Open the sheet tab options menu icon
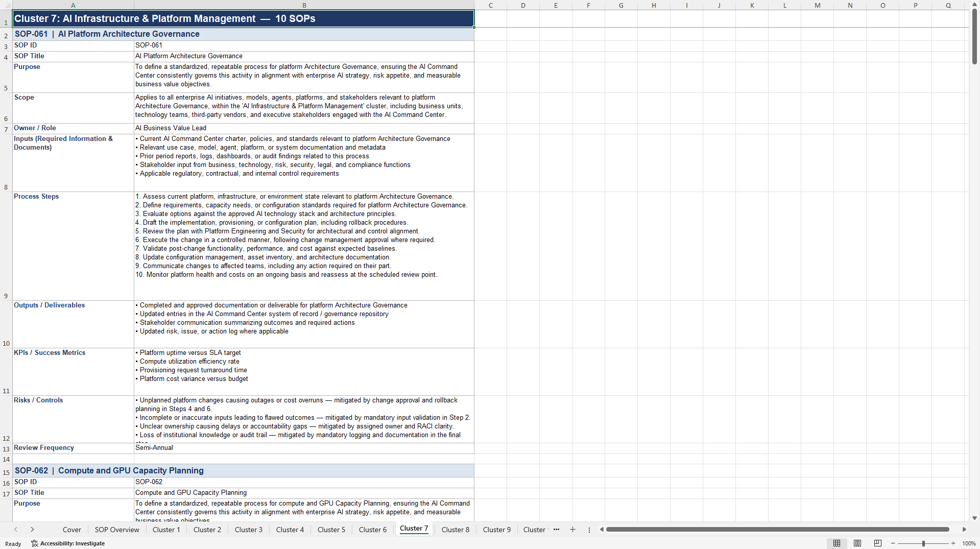Viewport: 980px width, 549px height. (x=589, y=530)
